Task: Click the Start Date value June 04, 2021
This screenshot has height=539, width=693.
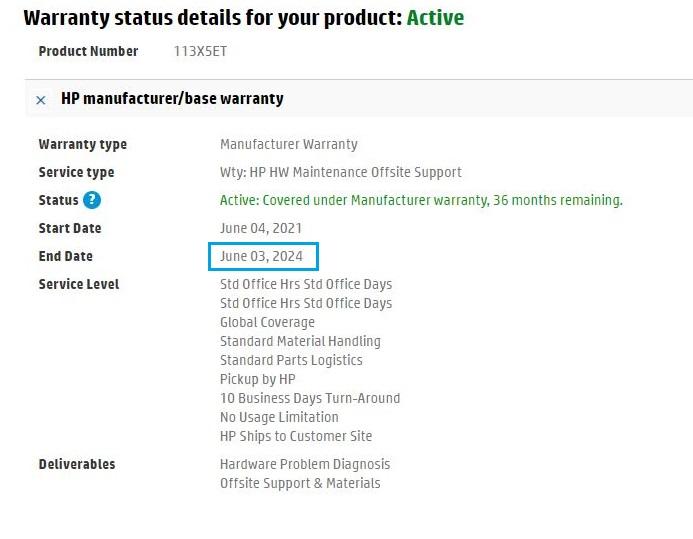Action: pos(261,228)
